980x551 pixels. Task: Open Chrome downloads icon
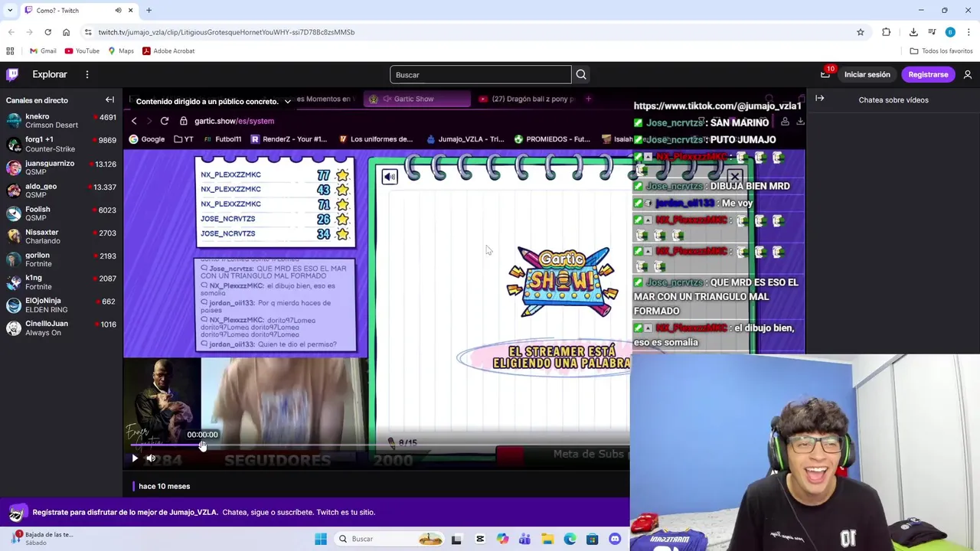point(913,32)
